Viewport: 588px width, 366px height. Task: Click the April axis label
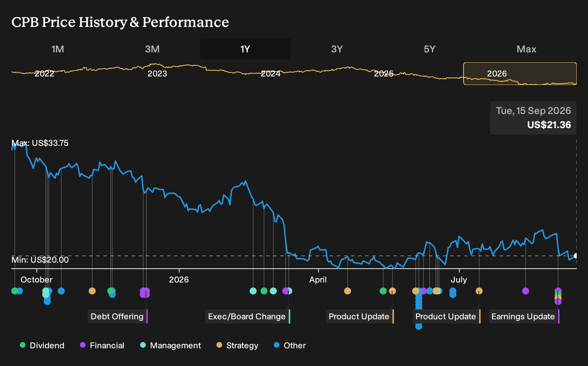pyautogui.click(x=318, y=280)
